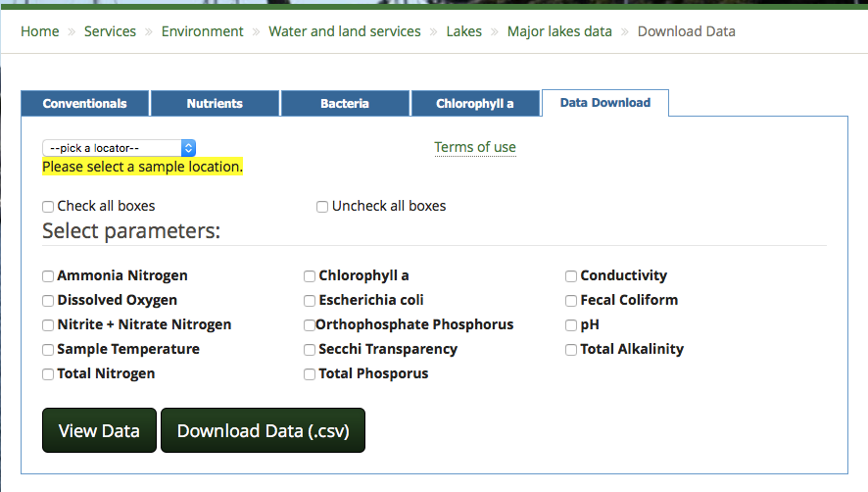Select the Bacteria tab

click(x=344, y=103)
